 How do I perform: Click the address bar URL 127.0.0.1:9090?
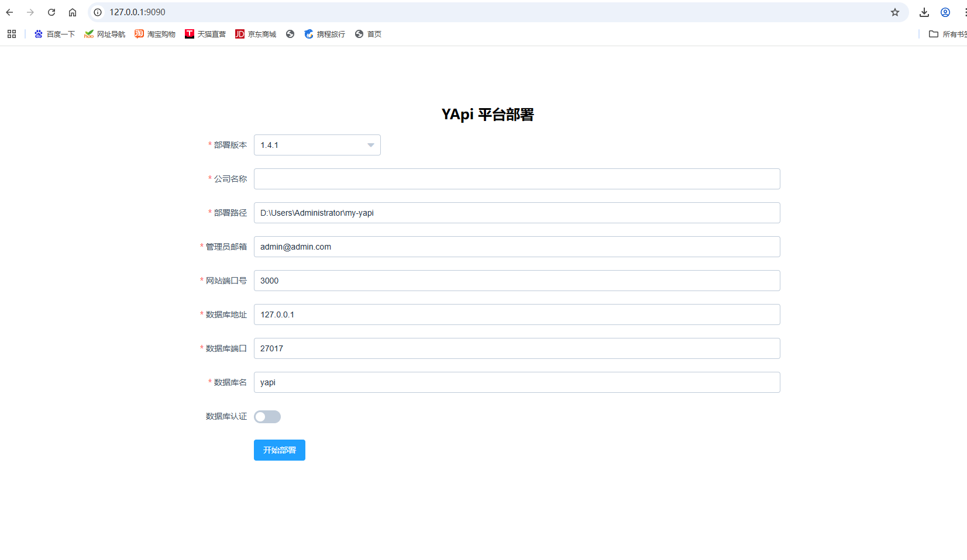coord(137,12)
